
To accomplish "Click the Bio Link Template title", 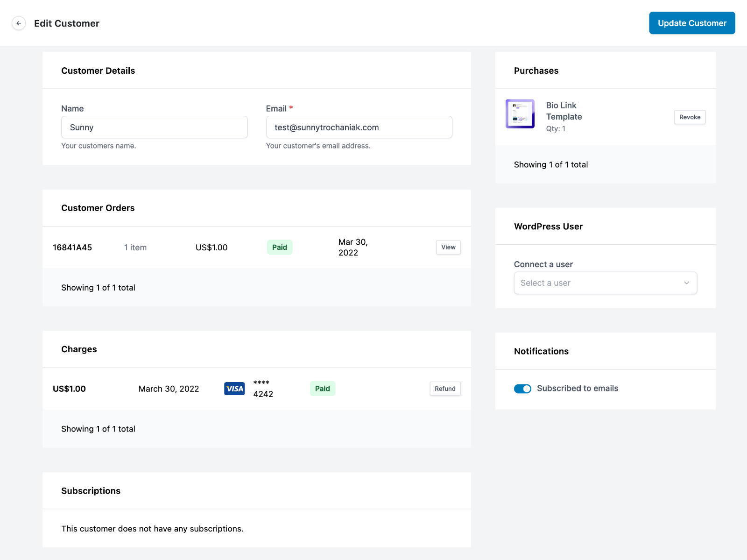I will point(564,111).
